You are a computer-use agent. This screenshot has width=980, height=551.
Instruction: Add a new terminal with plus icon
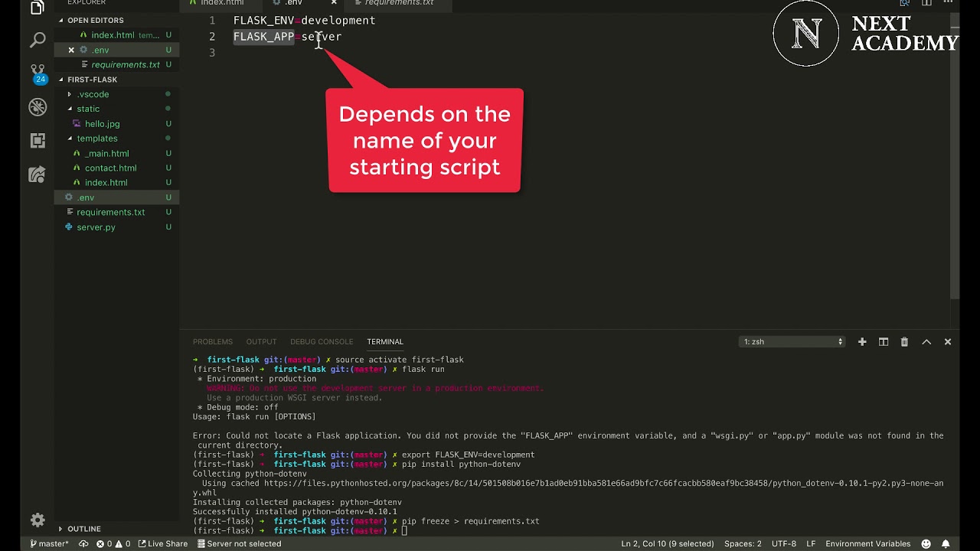pyautogui.click(x=862, y=342)
